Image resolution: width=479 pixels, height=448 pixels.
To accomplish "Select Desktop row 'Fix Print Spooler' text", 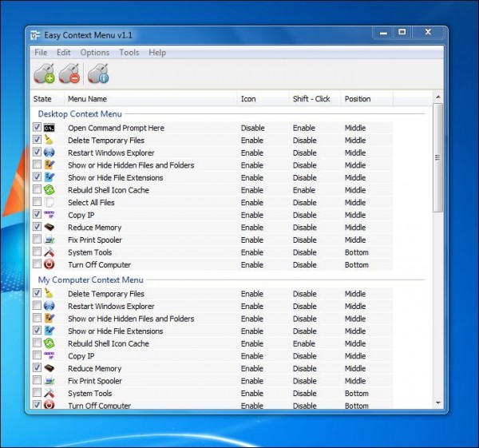I will click(x=95, y=240).
